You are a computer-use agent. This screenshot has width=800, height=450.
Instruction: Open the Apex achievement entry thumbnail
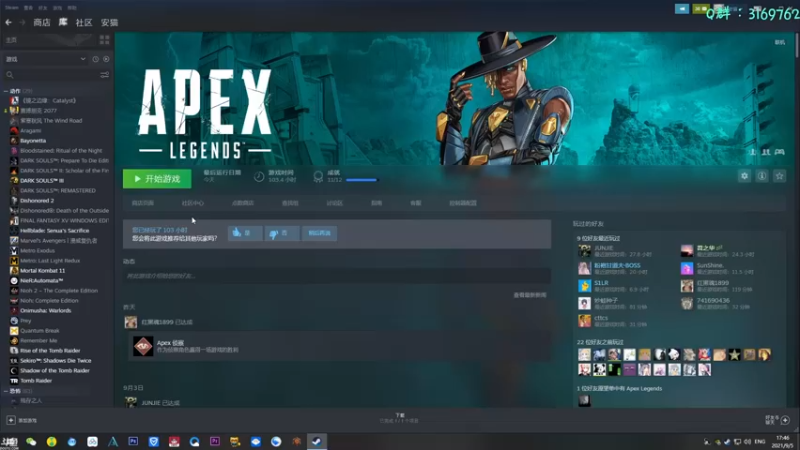click(143, 346)
